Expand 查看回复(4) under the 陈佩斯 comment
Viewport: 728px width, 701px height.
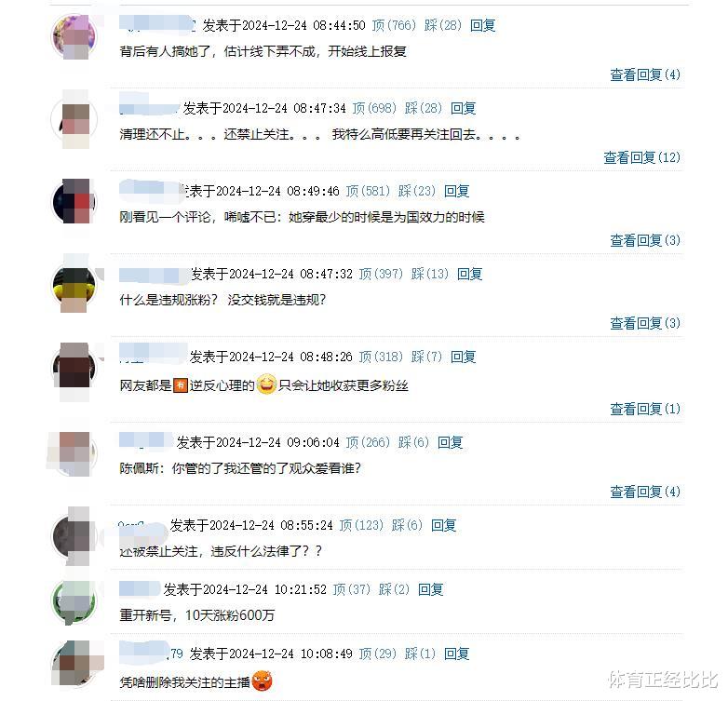645,492
